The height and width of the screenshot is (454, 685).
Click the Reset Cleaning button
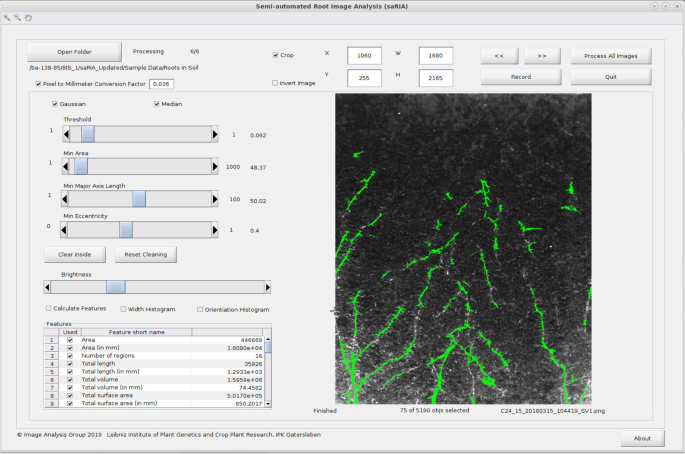point(145,254)
